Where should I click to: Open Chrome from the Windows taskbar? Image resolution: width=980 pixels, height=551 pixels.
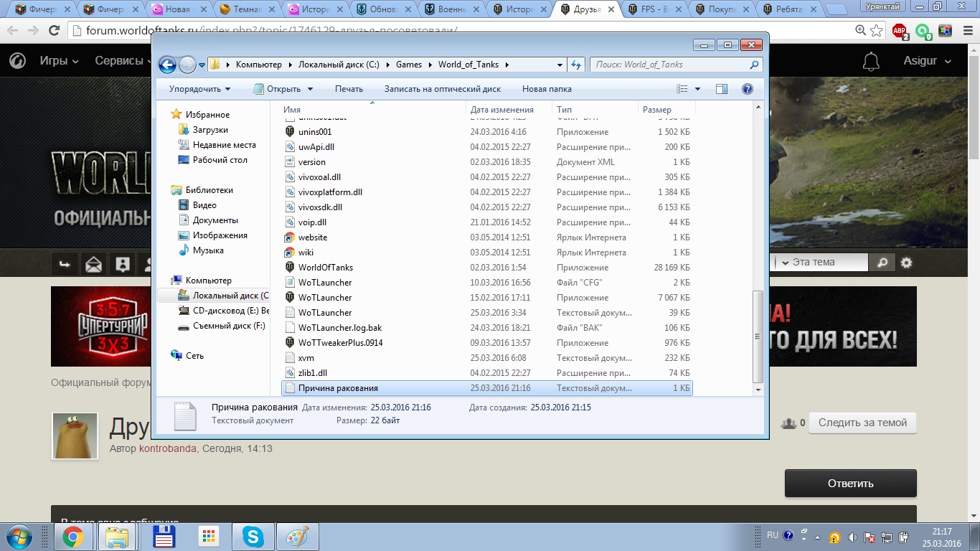coord(72,537)
